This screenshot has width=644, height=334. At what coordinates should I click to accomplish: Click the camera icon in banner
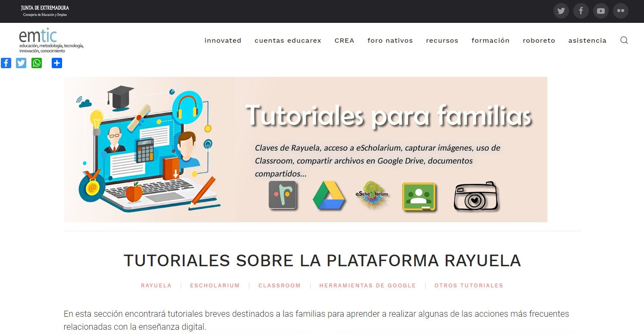(x=475, y=196)
